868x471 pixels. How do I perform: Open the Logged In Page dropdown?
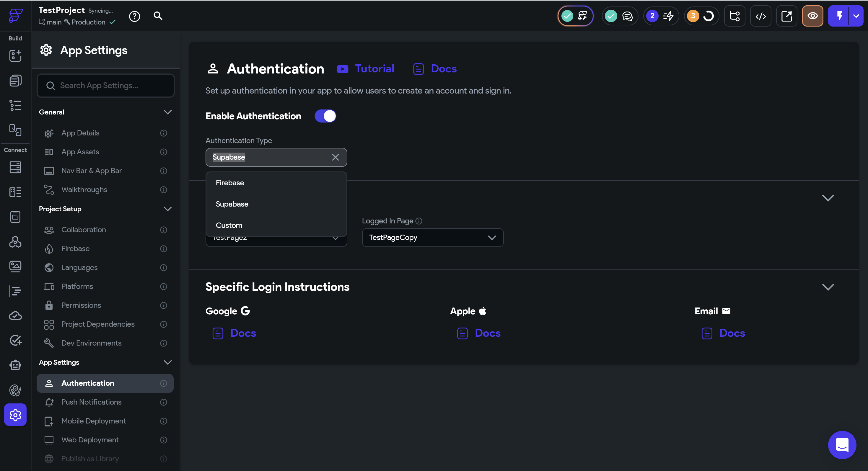click(x=432, y=237)
